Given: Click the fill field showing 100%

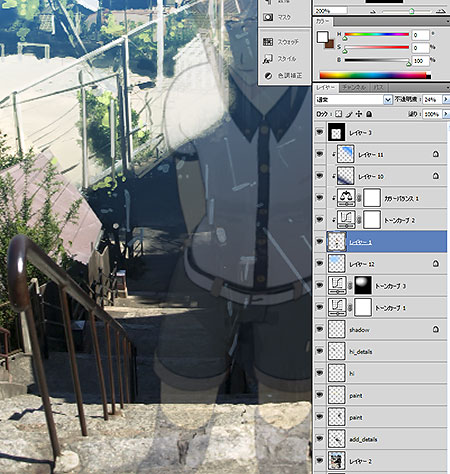Looking at the screenshot, I should click(432, 114).
